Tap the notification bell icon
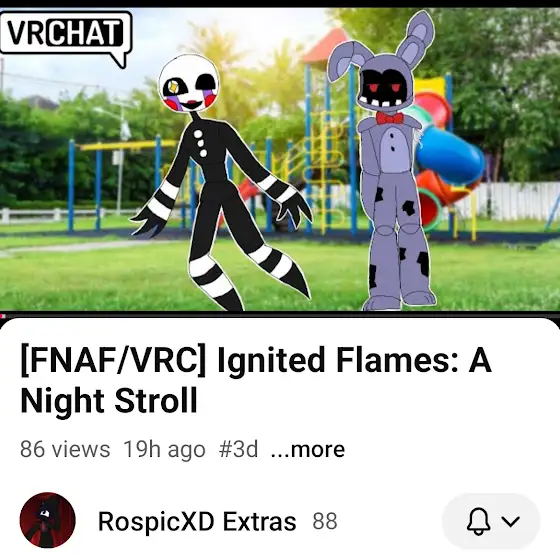This screenshot has height=560, width=560. 478,521
